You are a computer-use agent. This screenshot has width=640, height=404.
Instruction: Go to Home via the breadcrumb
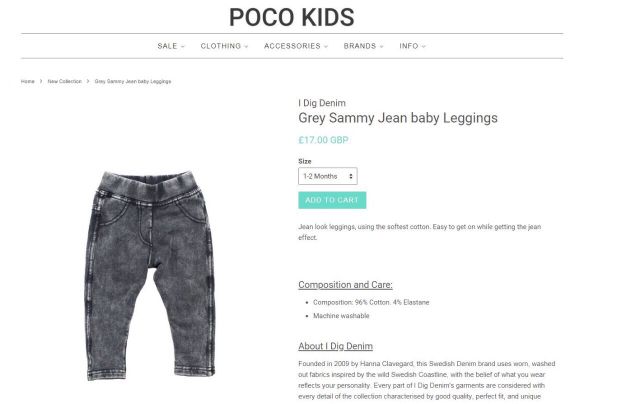click(28, 81)
